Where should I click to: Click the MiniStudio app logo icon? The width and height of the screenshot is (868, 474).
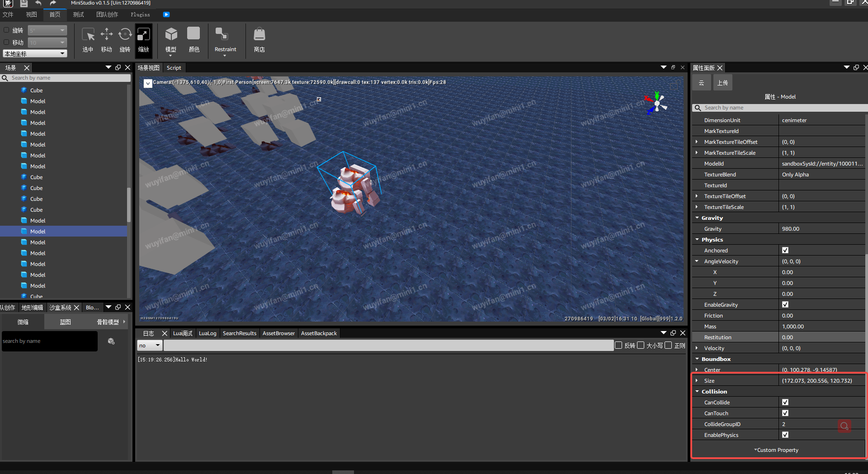[8, 3]
